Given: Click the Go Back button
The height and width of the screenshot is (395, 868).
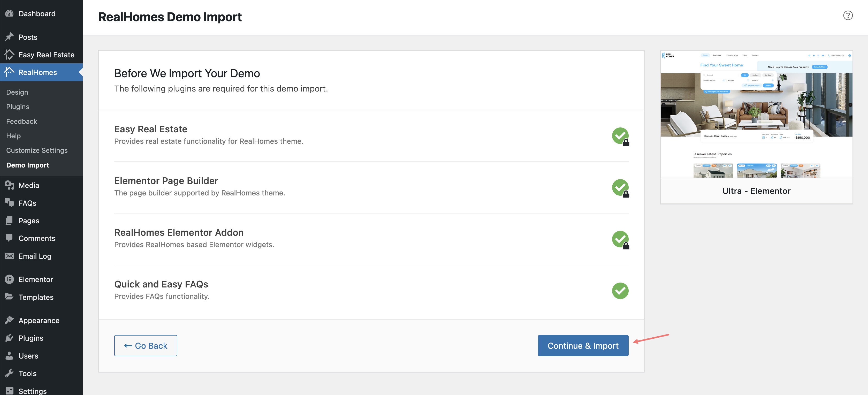Looking at the screenshot, I should (x=146, y=345).
